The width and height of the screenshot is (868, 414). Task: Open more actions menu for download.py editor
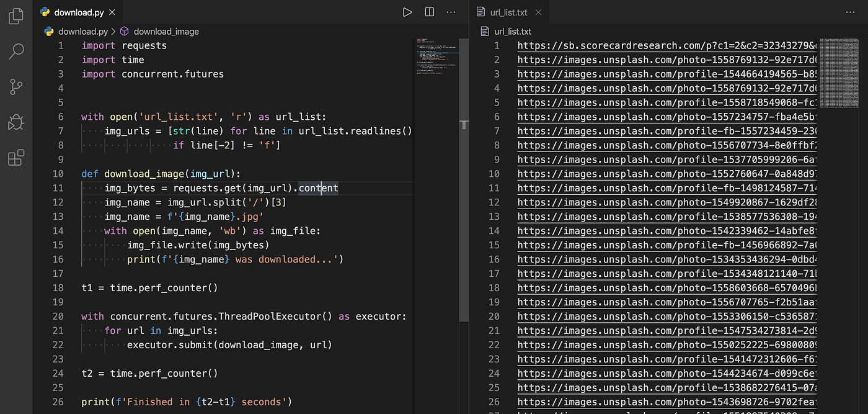click(x=451, y=12)
